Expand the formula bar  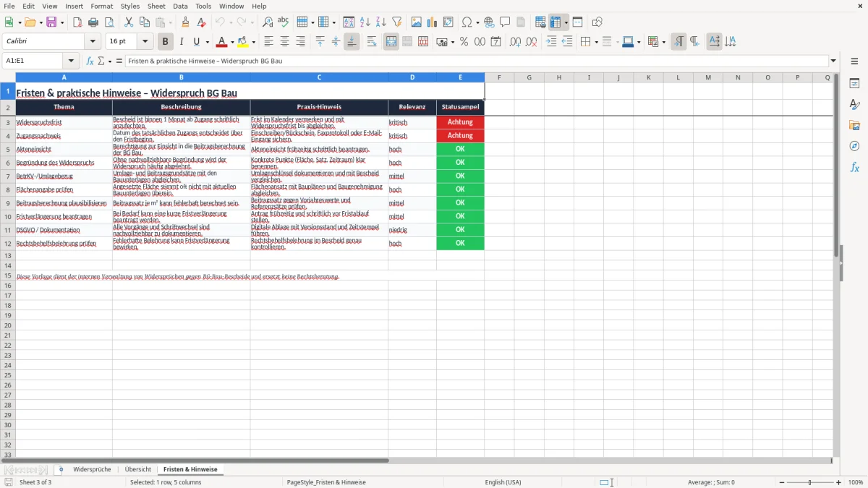coord(833,61)
